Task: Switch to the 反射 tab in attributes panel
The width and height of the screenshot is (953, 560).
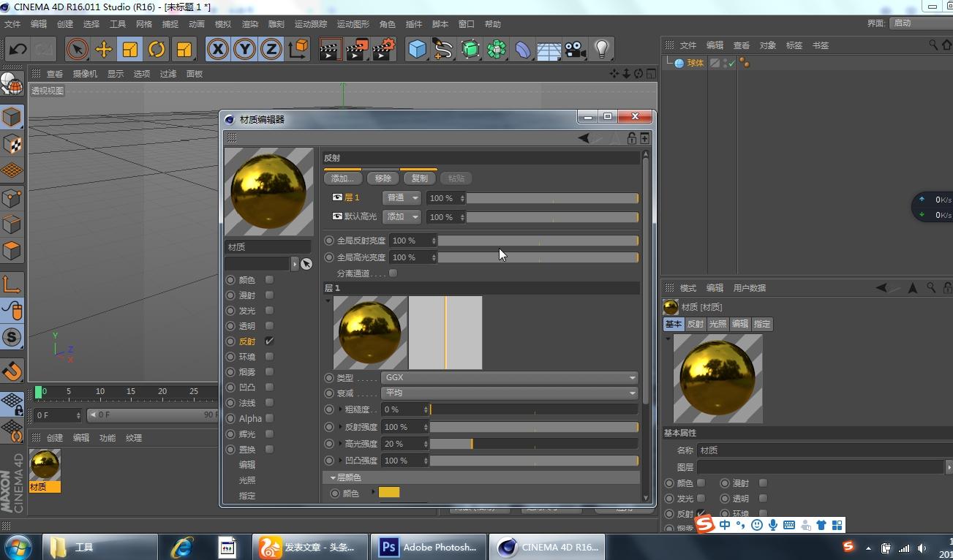Action: tap(695, 324)
